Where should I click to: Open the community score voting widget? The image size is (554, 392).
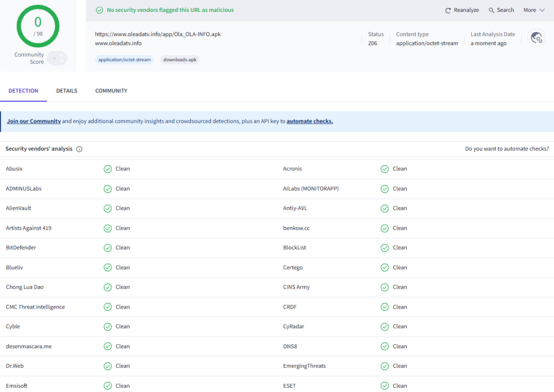pyautogui.click(x=57, y=58)
